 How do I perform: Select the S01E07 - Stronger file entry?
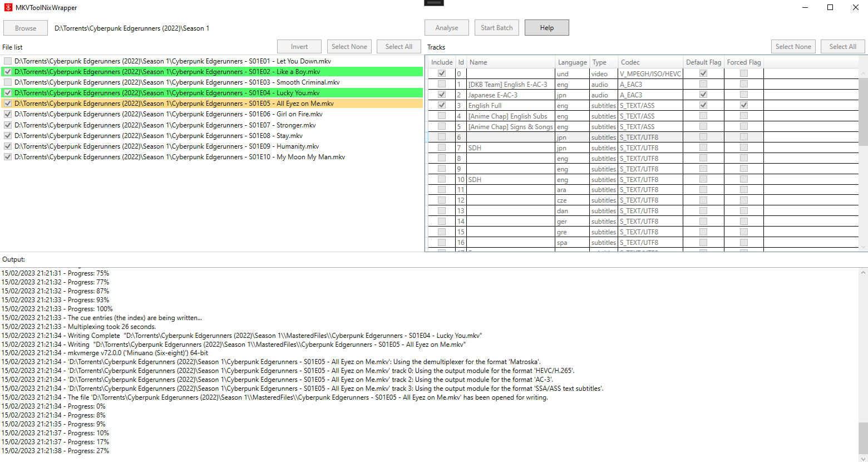(x=167, y=125)
